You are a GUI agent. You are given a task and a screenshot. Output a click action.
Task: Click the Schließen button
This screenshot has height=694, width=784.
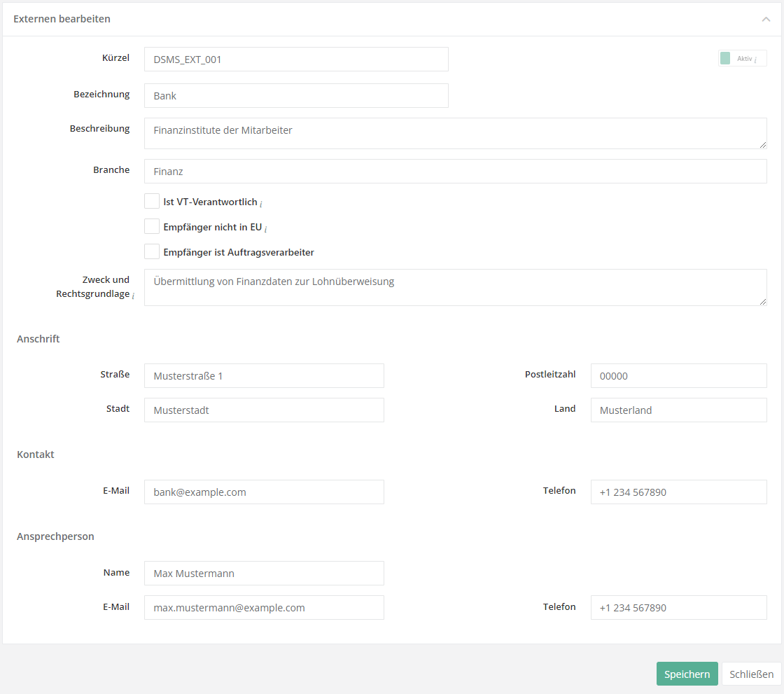751,674
